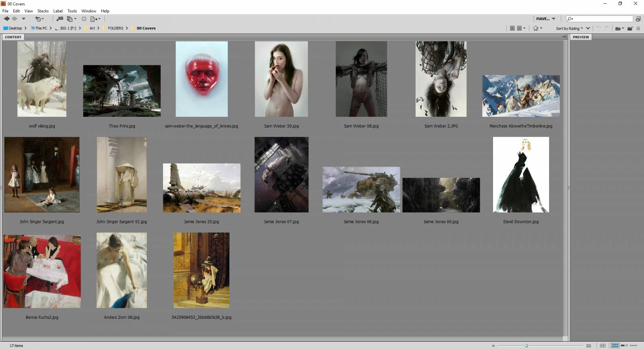Click the rotate counterclockwise icon
The width and height of the screenshot is (644, 349).
click(x=599, y=28)
